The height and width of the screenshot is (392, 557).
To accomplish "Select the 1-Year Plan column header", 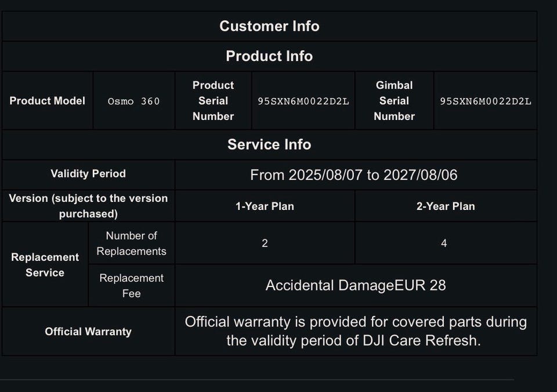I will [x=265, y=206].
